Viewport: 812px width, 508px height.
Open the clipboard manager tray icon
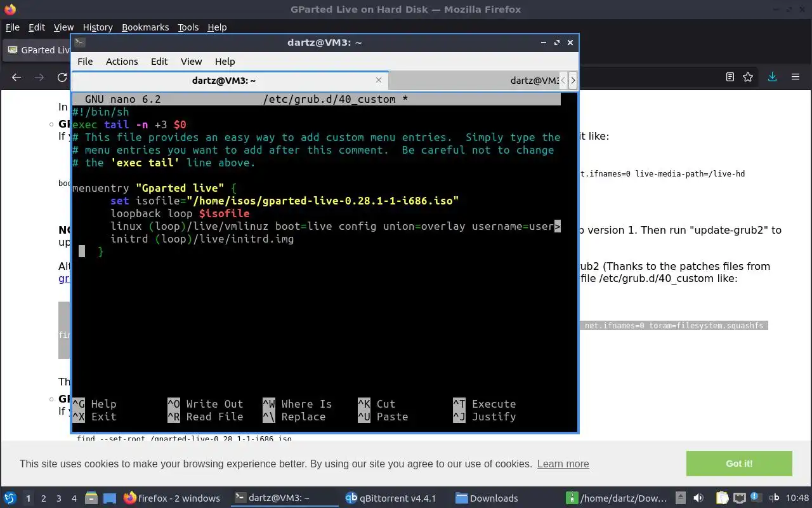click(x=722, y=498)
